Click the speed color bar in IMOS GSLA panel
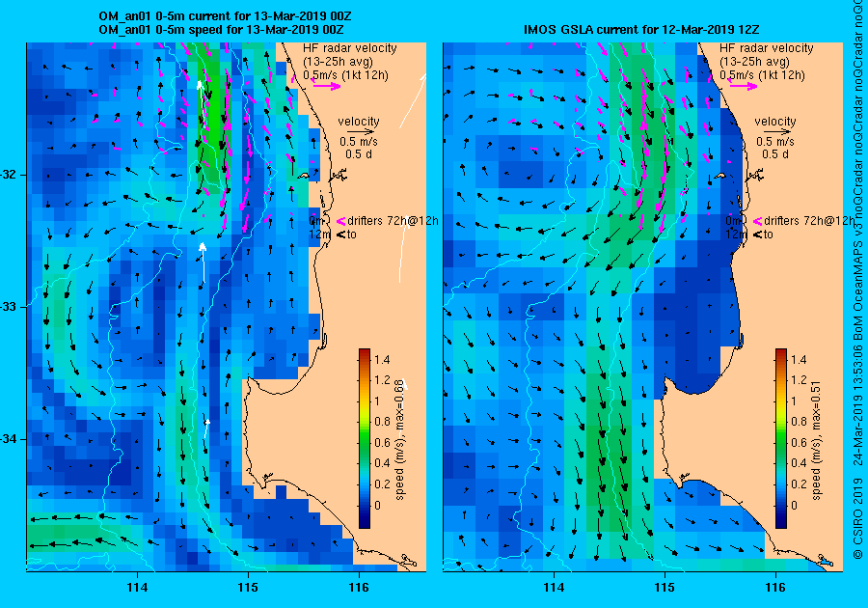 (781, 438)
